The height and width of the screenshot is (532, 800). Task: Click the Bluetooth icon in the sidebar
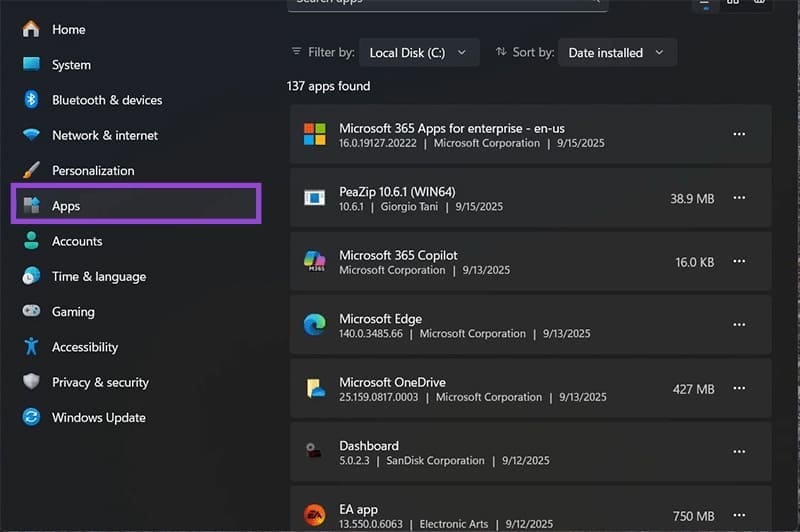pos(31,99)
